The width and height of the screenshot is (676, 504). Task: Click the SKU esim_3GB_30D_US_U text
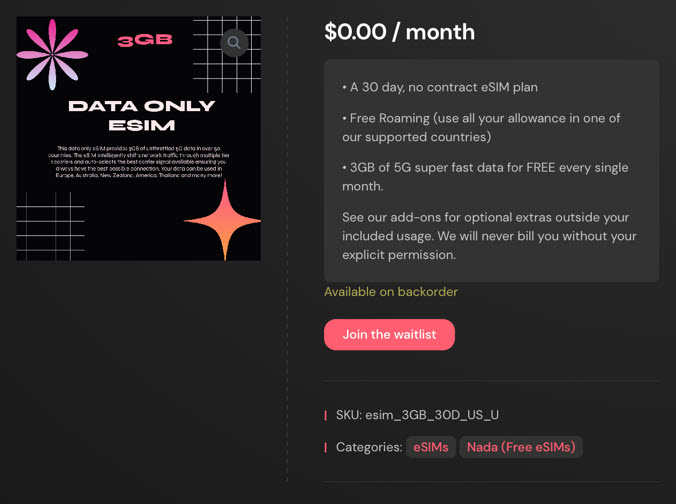pos(417,415)
